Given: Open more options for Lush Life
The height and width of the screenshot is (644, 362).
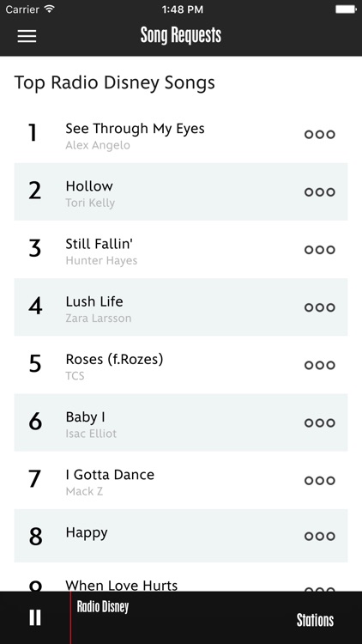Looking at the screenshot, I should (x=320, y=307).
